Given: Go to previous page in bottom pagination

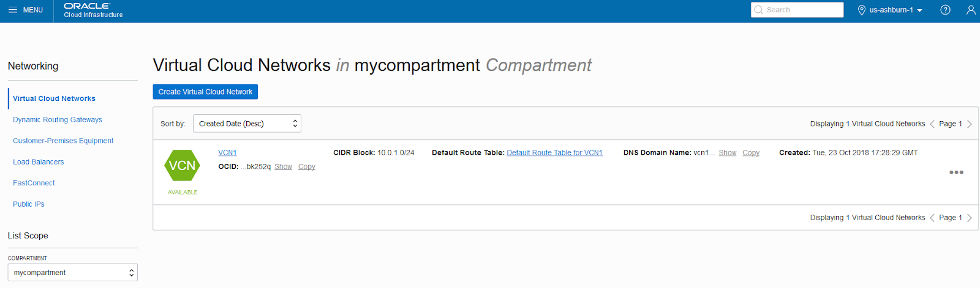Looking at the screenshot, I should point(932,218).
